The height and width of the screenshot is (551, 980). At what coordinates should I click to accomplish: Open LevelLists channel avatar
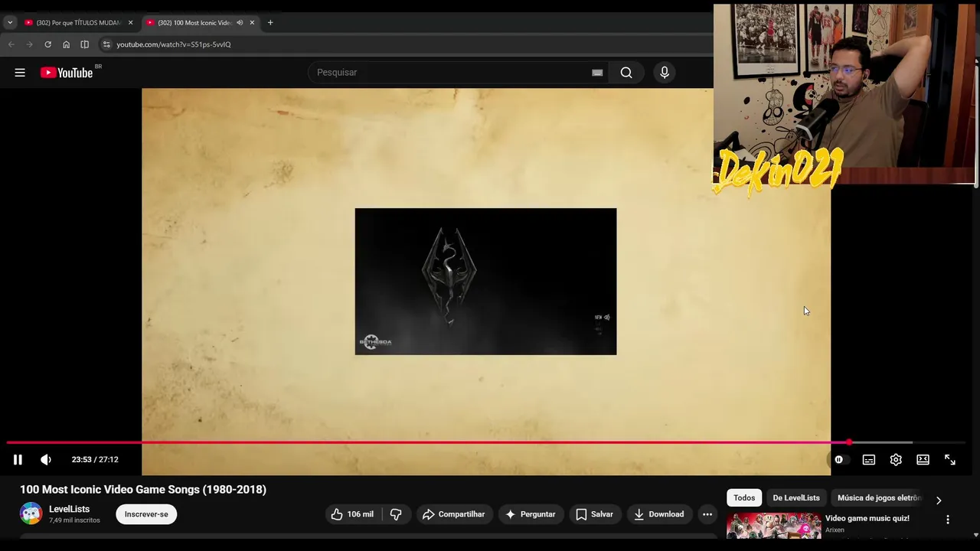[31, 514]
